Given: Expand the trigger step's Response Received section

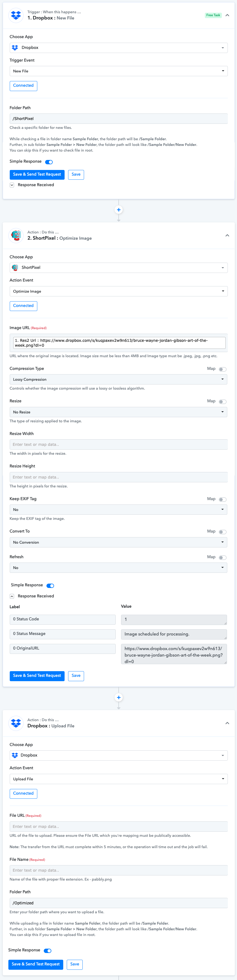Looking at the screenshot, I should click(12, 185).
